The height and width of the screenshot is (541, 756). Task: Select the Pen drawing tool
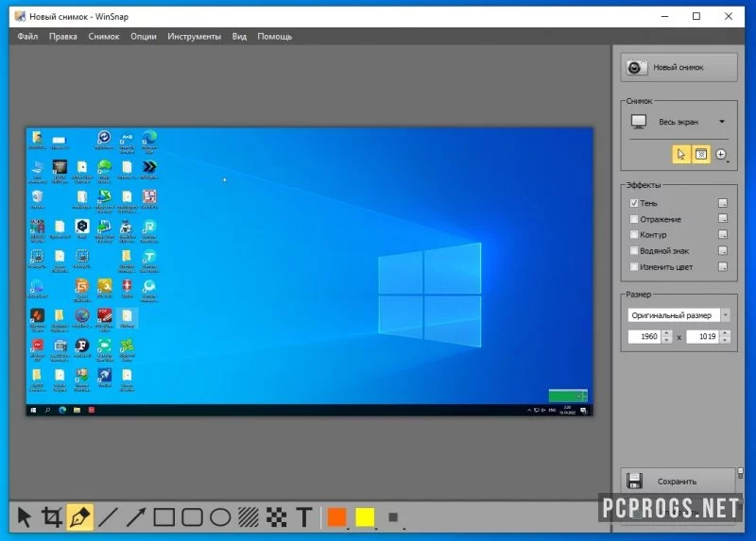point(80,517)
